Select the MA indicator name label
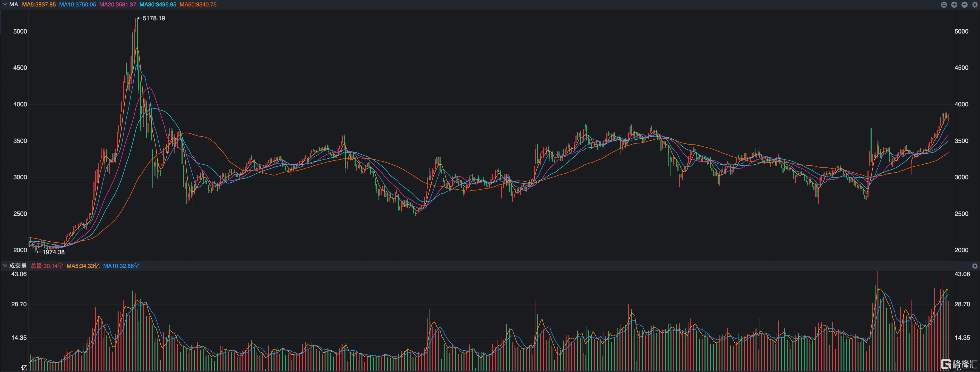The width and height of the screenshot is (980, 372). [14, 5]
